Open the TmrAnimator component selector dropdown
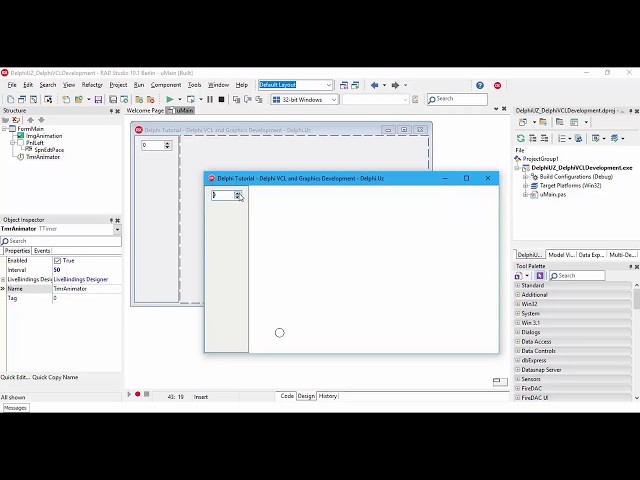The width and height of the screenshot is (640, 480). click(x=117, y=229)
